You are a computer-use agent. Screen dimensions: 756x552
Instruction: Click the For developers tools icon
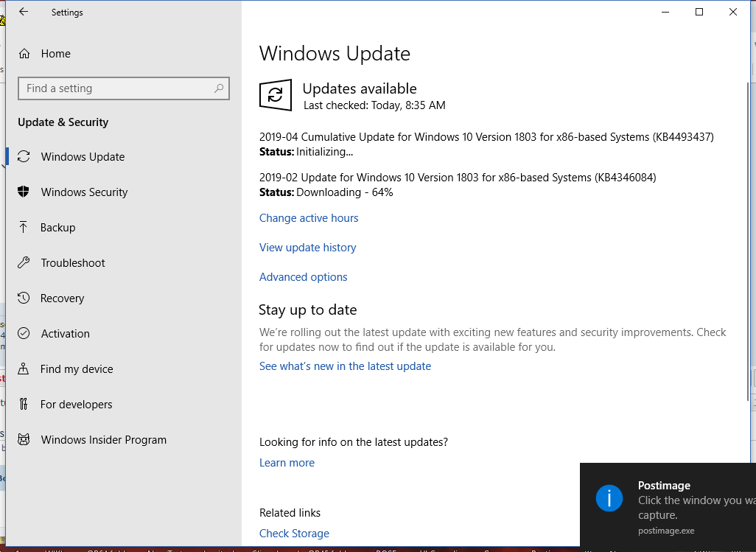tap(23, 404)
